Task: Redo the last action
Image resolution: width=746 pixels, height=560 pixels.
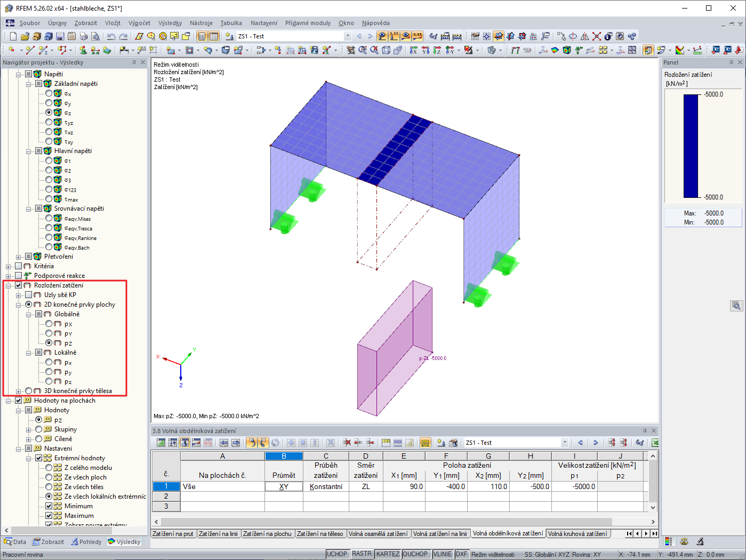Action: tap(123, 36)
